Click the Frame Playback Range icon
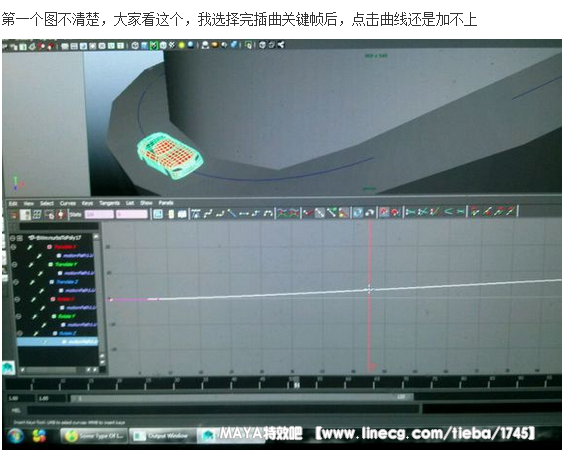Image resolution: width=569 pixels, height=450 pixels. pyautogui.click(x=171, y=214)
